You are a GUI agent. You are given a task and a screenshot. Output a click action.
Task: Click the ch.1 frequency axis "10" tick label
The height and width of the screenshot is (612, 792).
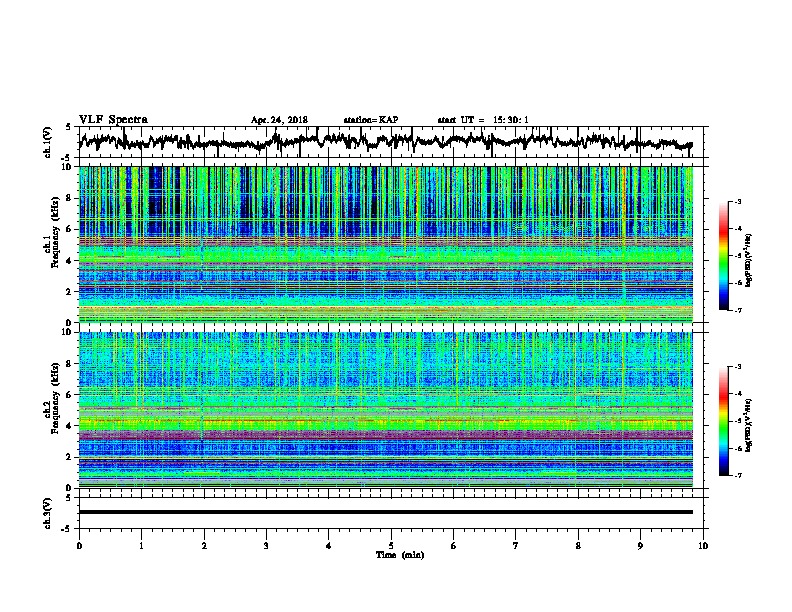tap(68, 167)
